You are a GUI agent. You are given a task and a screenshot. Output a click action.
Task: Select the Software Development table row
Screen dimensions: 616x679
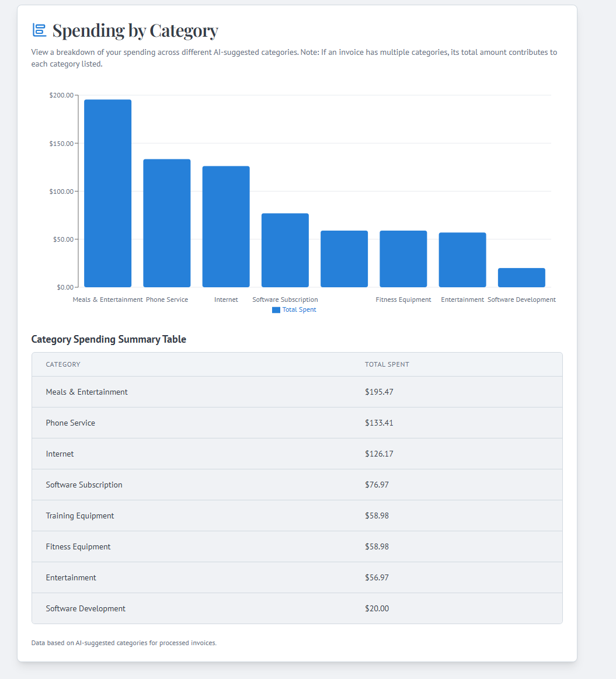(297, 608)
